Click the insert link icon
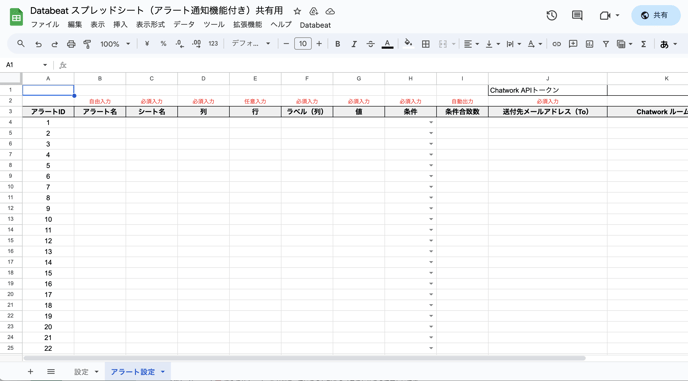Image resolution: width=688 pixels, height=381 pixels. click(556, 44)
